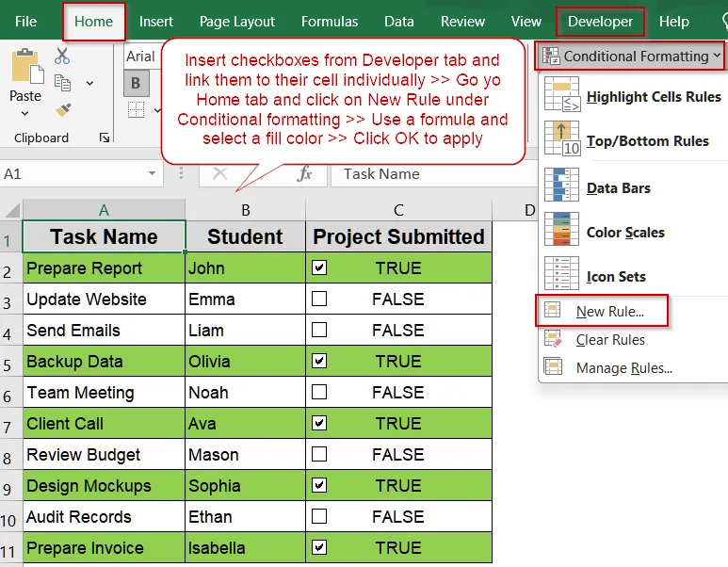
Task: Uncheck the checkbox in Isabella's row
Action: (x=319, y=547)
